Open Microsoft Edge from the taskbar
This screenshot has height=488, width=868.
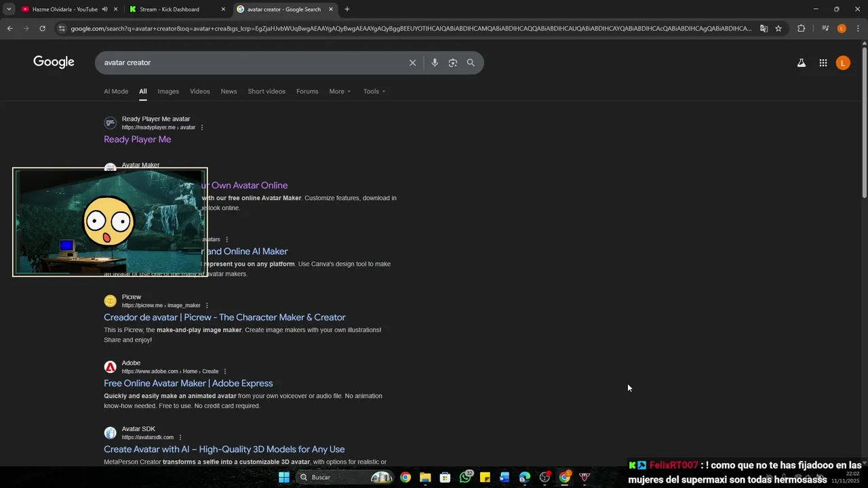pos(525,477)
